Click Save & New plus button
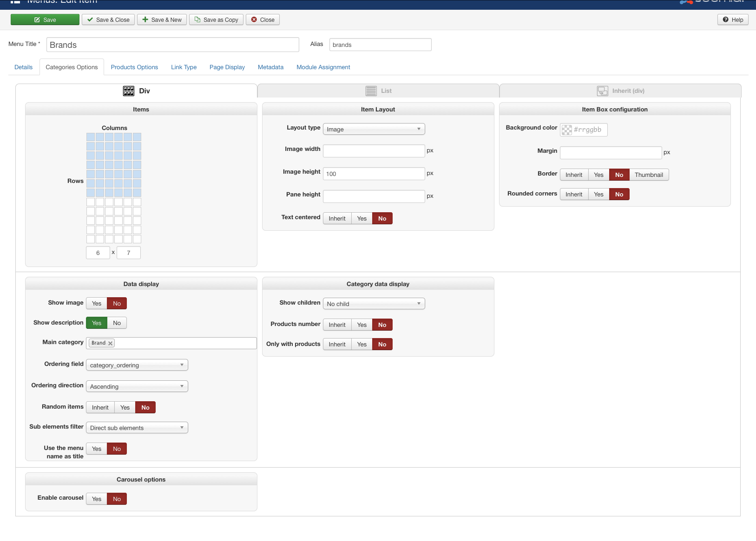Screen dimensions: 756x541 point(162,20)
